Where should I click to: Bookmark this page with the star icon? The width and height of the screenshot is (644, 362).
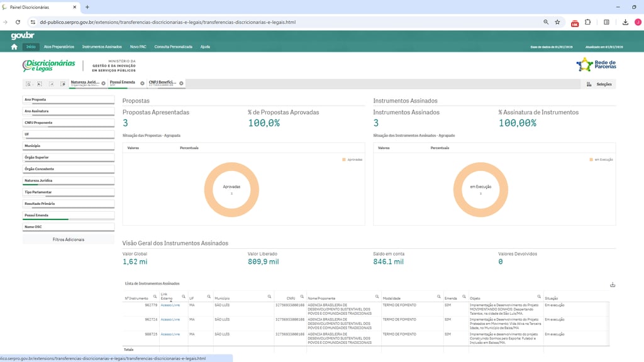pyautogui.click(x=557, y=22)
